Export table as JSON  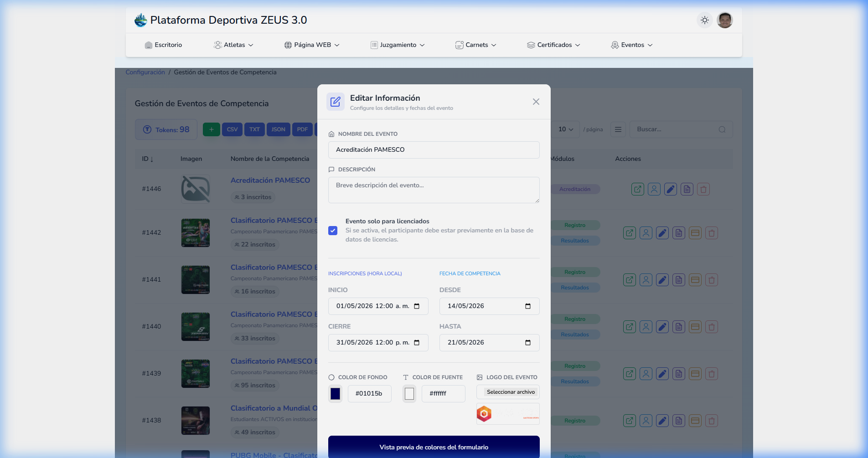click(x=278, y=129)
